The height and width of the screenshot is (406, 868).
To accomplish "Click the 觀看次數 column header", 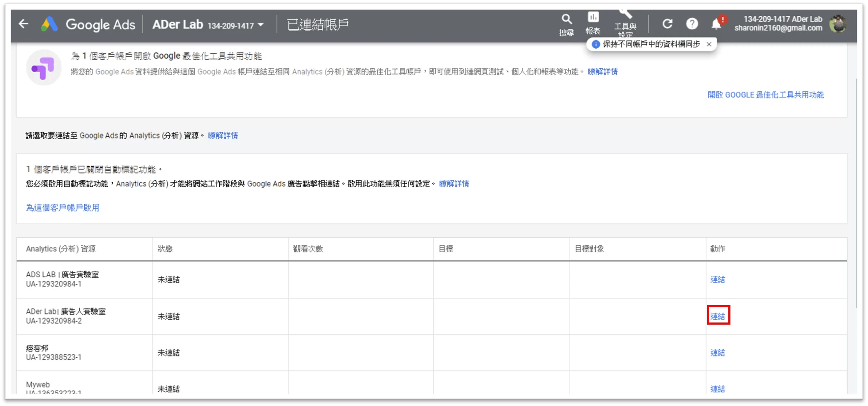I will point(308,249).
